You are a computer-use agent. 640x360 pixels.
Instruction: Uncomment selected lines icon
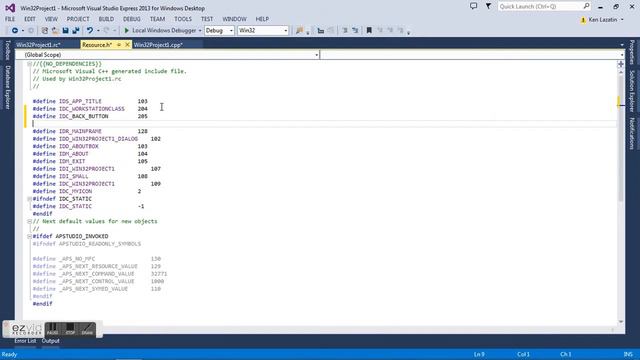click(355, 31)
